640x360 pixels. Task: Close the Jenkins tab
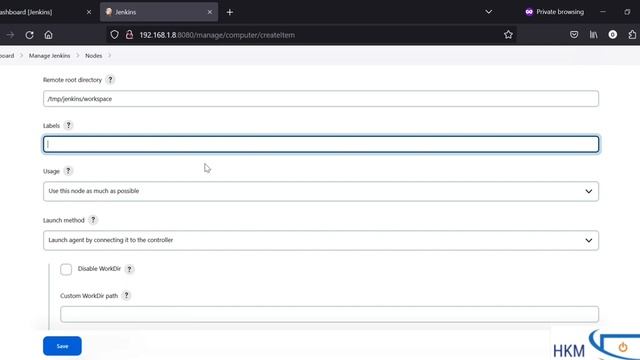[210, 12]
